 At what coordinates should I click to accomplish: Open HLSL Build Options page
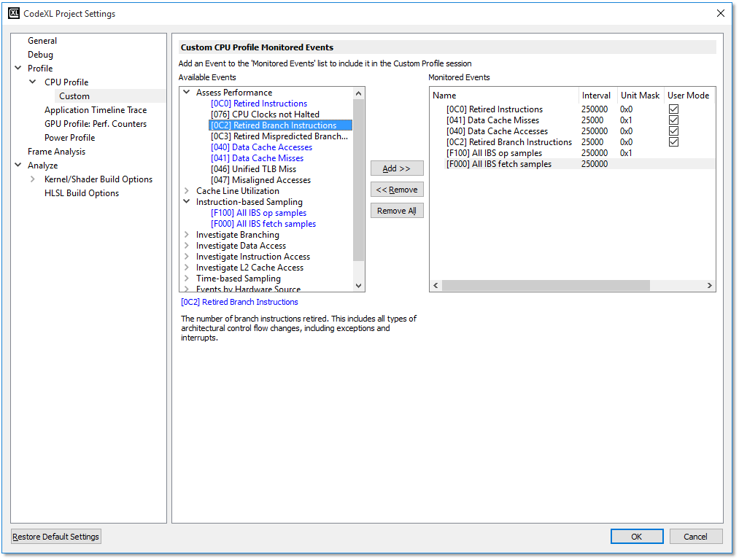coord(82,193)
